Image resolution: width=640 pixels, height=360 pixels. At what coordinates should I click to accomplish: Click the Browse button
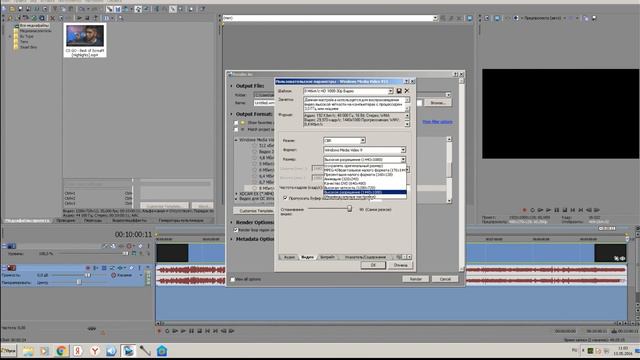point(438,103)
